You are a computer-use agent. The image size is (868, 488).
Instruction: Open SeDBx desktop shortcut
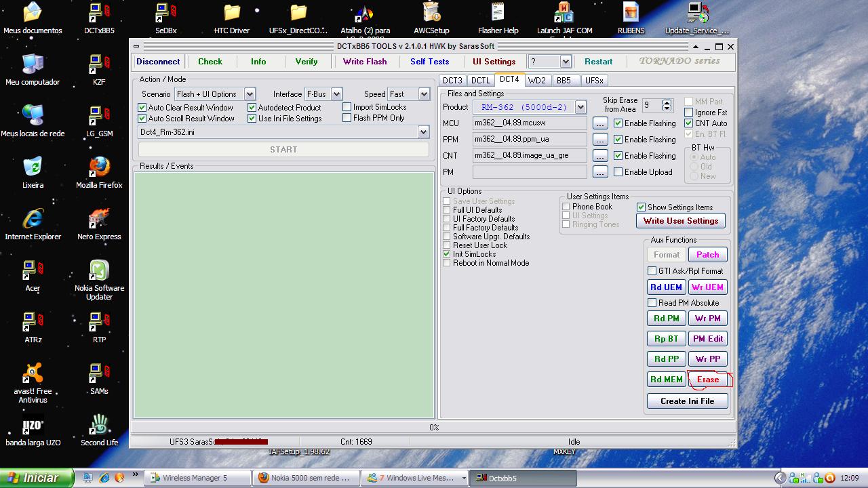coord(165,18)
